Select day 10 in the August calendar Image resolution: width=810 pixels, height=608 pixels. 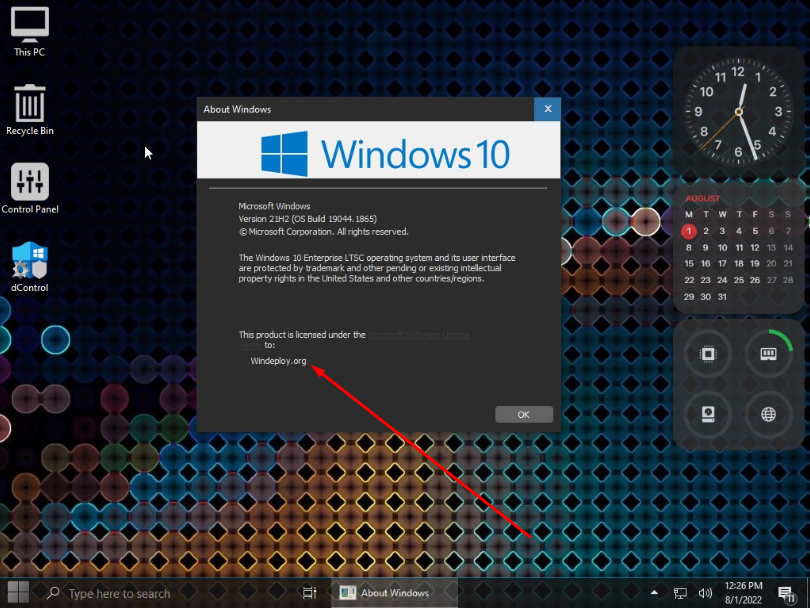(722, 247)
